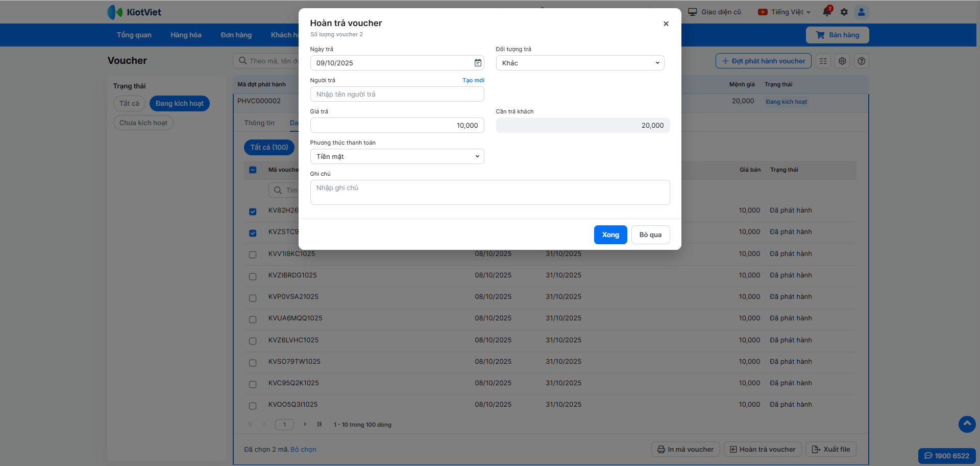The height and width of the screenshot is (466, 980).
Task: Click the Mệnh giá column header
Action: (742, 84)
